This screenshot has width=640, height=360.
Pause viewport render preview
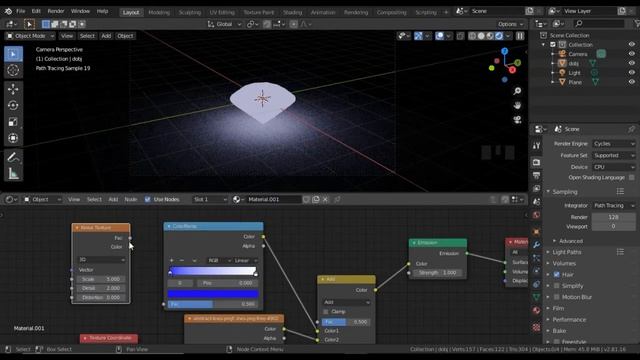(520, 36)
